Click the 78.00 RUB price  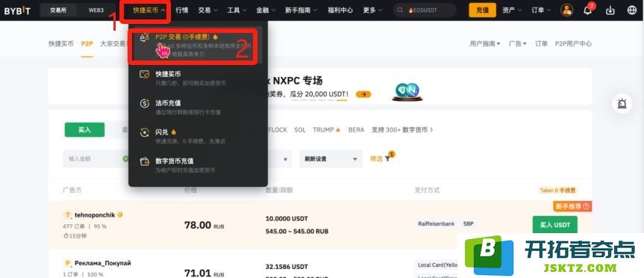coord(204,226)
